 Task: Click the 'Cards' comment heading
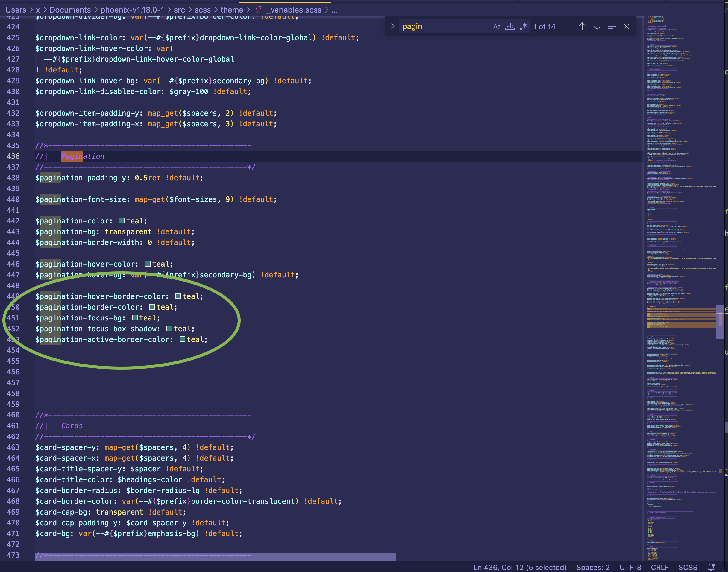(72, 426)
